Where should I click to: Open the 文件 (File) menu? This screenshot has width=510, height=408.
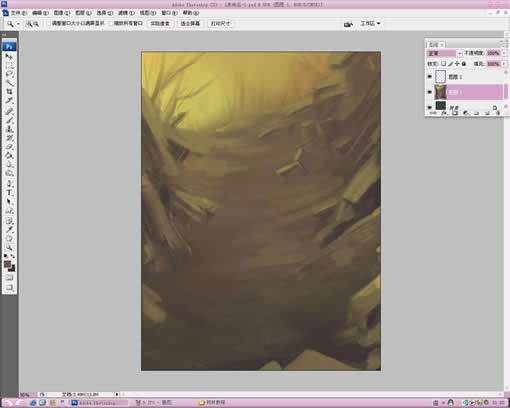coord(18,13)
